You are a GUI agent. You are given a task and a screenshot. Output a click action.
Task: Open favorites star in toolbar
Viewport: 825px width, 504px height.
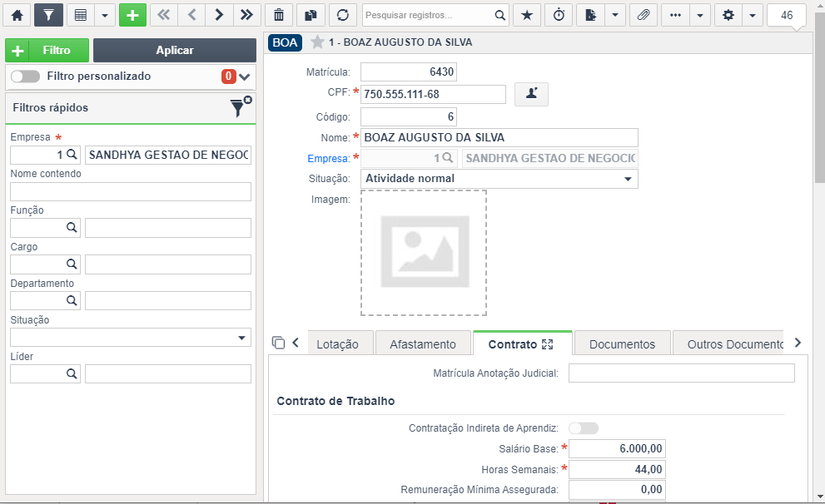pos(527,15)
